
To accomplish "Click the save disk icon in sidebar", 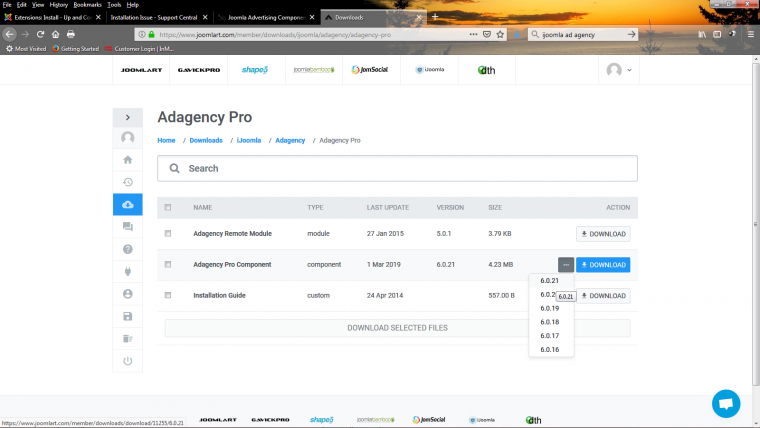I will (x=127, y=316).
